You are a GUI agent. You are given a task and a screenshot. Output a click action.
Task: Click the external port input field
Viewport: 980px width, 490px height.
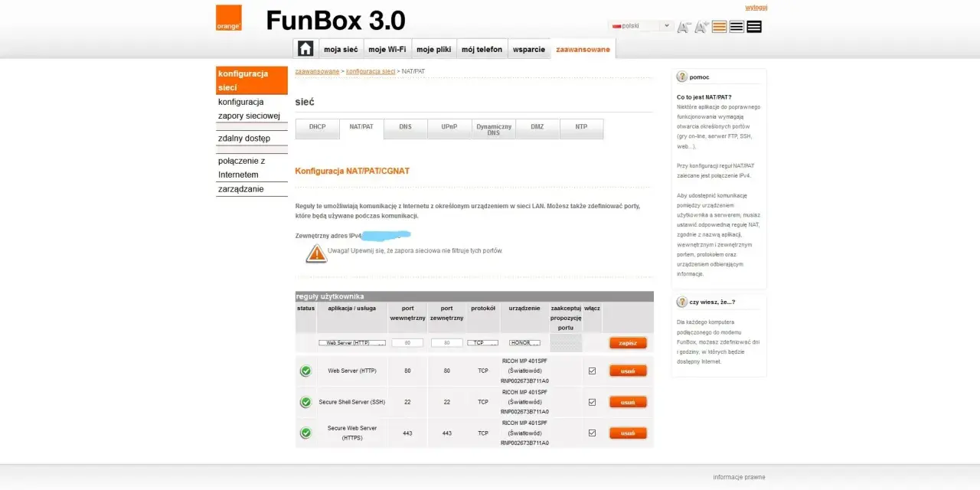click(x=447, y=343)
